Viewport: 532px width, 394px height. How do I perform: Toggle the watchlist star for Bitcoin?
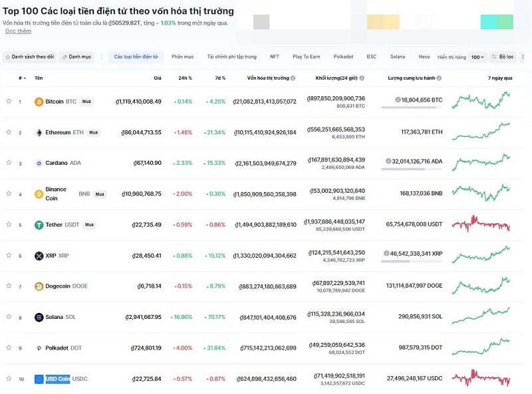9,103
